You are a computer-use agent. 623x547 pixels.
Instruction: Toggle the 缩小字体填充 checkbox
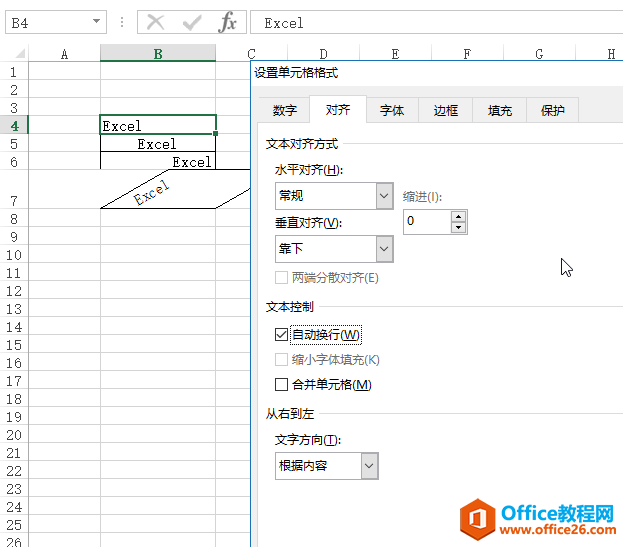[x=281, y=360]
